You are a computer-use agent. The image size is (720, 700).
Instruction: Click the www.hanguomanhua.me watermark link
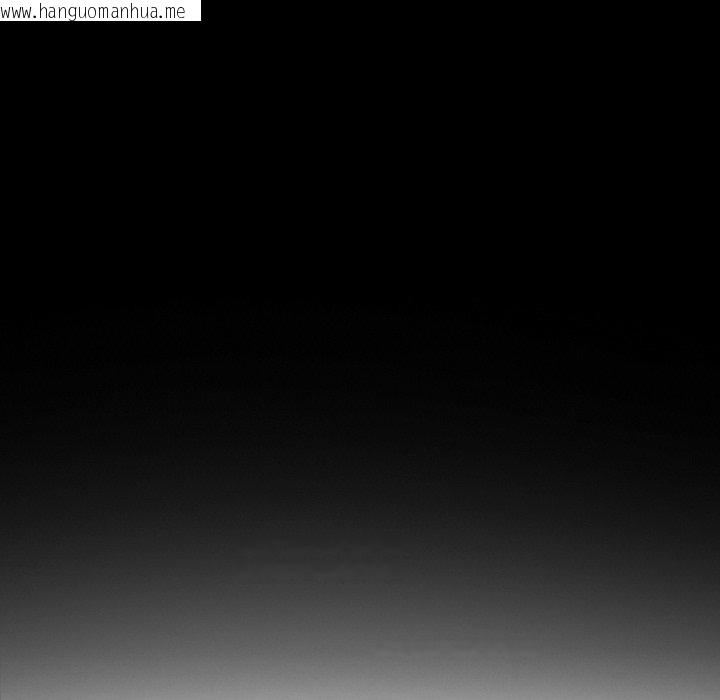pos(95,11)
